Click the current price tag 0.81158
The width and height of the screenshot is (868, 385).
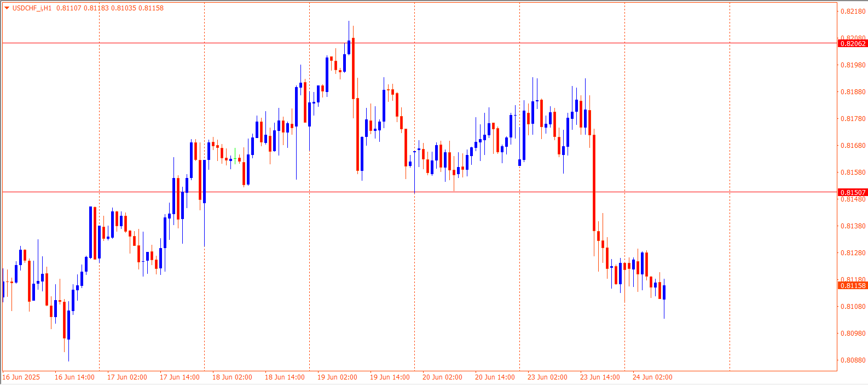853,285
